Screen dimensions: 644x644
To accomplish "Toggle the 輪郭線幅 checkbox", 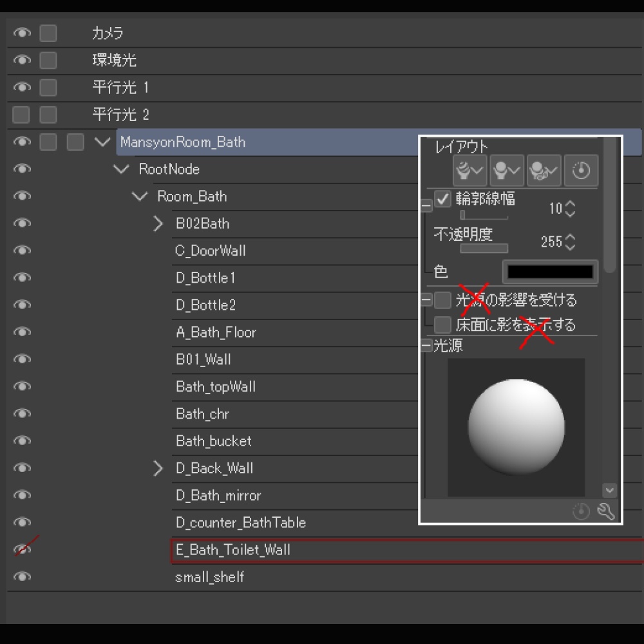I will (x=442, y=199).
